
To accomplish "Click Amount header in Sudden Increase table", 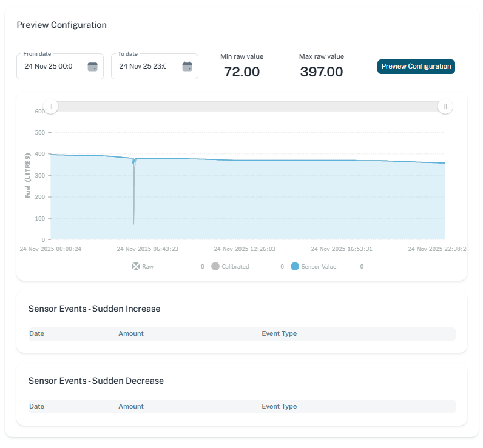I will [x=131, y=333].
